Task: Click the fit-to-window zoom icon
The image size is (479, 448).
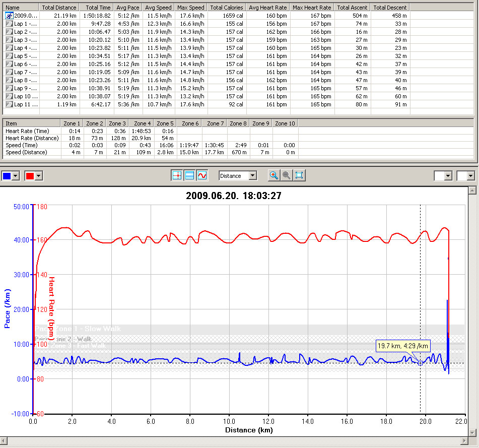Action: point(299,175)
